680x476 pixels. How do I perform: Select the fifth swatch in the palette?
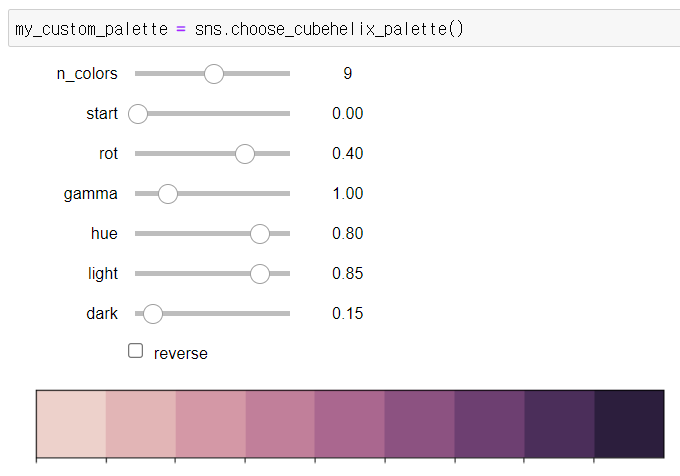(350, 424)
